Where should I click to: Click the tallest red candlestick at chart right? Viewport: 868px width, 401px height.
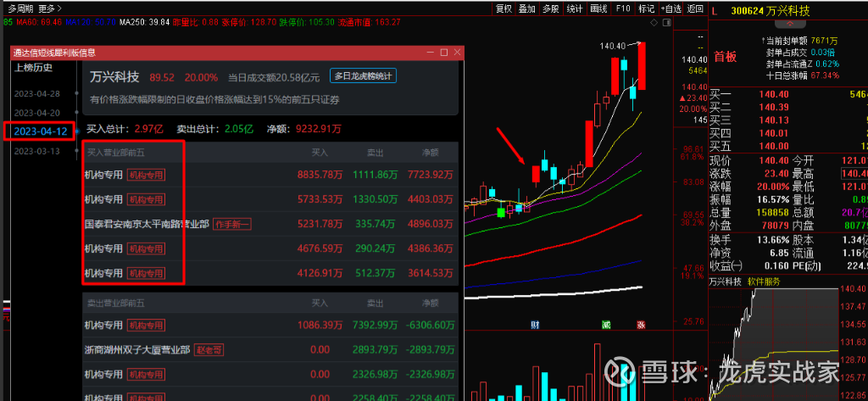click(643, 66)
